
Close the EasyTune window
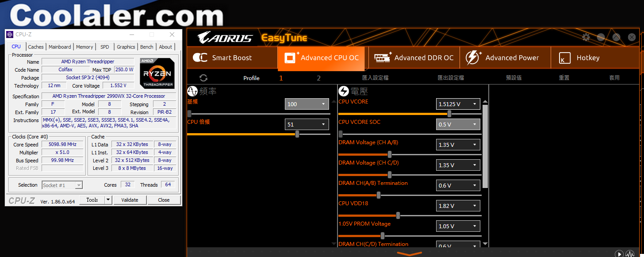coord(632,38)
